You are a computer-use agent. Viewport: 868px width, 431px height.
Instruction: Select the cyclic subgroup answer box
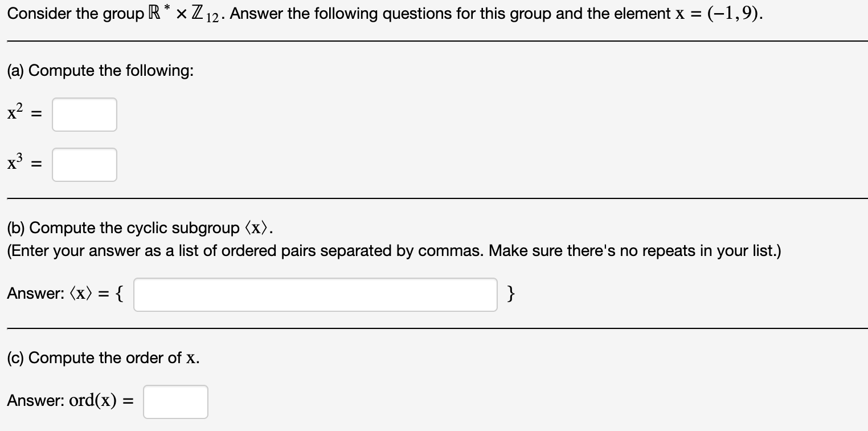[315, 295]
